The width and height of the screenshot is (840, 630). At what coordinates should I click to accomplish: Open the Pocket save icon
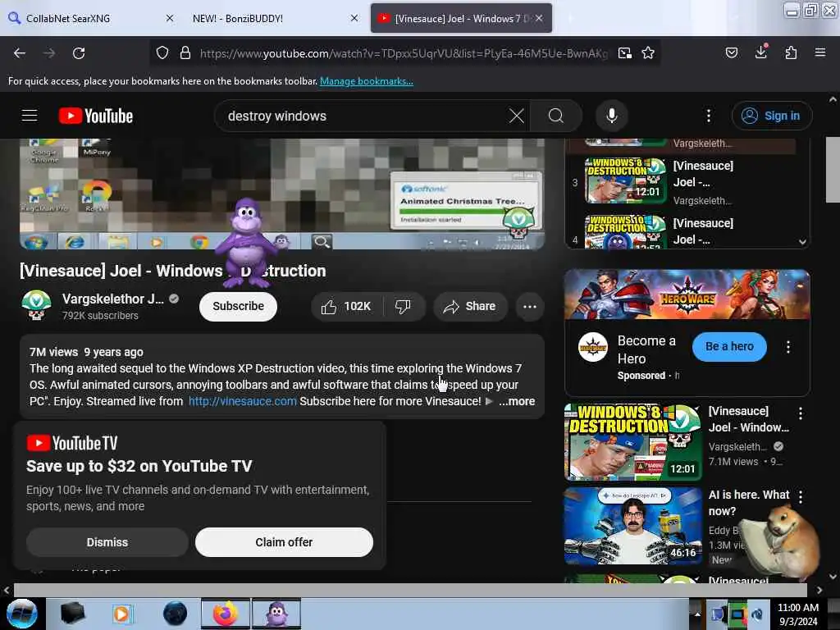click(x=731, y=52)
